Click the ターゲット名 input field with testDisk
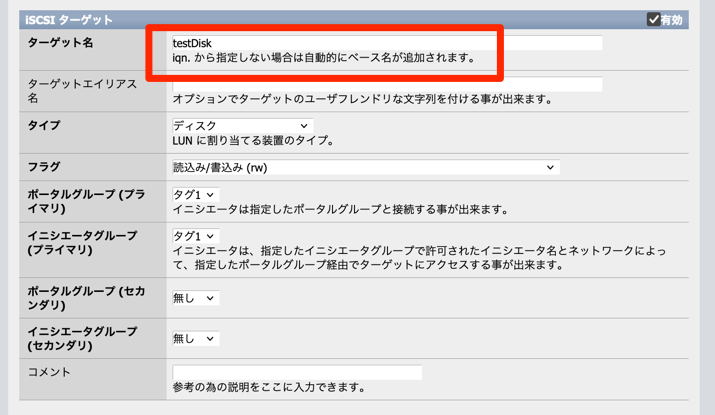This screenshot has width=715, height=415. [387, 43]
